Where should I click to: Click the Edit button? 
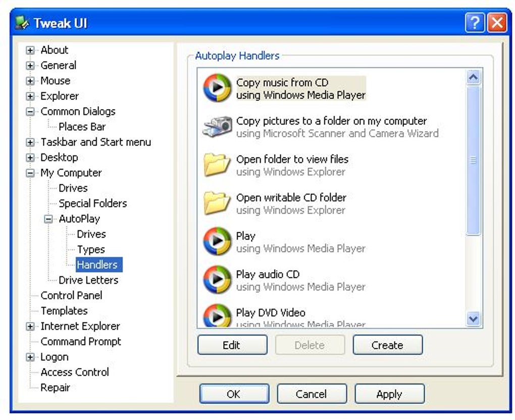pyautogui.click(x=232, y=345)
